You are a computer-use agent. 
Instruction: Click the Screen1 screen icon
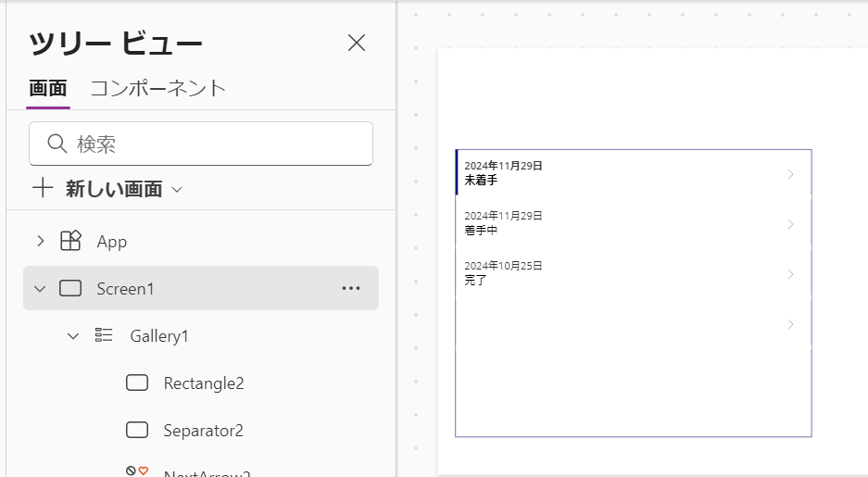pos(70,288)
